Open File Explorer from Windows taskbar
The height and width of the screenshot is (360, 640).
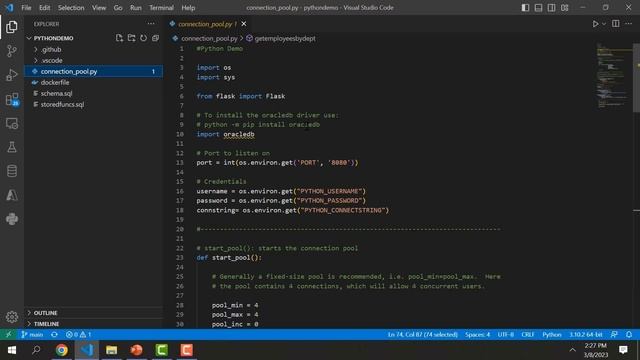point(111,350)
